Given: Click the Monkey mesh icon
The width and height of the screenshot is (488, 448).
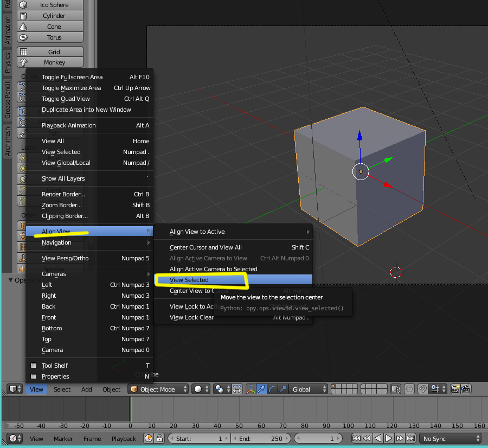Looking at the screenshot, I should (x=23, y=62).
